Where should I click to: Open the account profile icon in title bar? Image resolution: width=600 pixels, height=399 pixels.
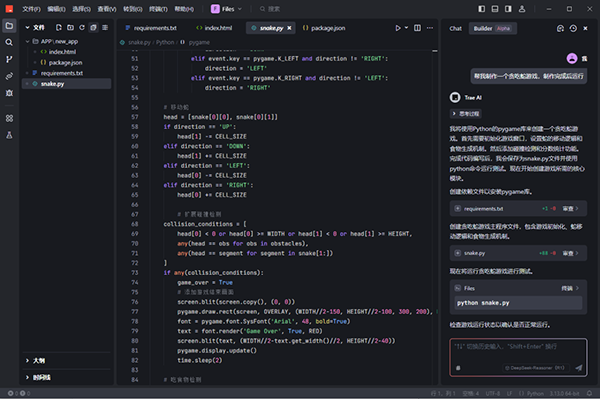pos(522,9)
